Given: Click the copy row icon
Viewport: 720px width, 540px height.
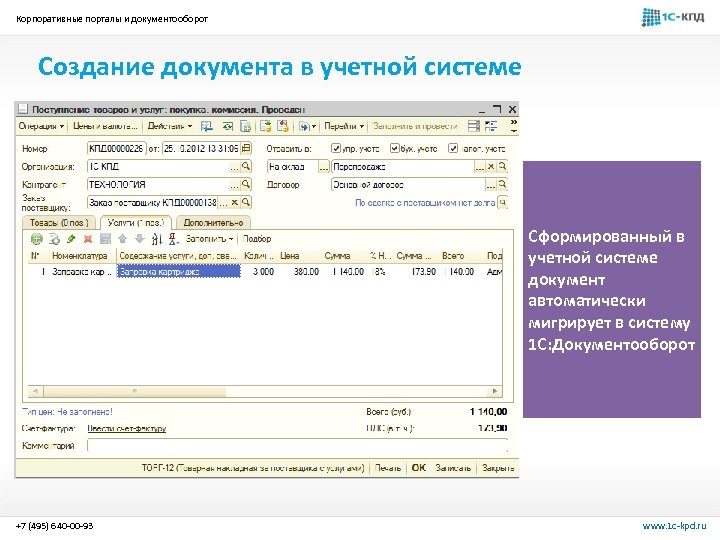Looking at the screenshot, I should pos(54,239).
